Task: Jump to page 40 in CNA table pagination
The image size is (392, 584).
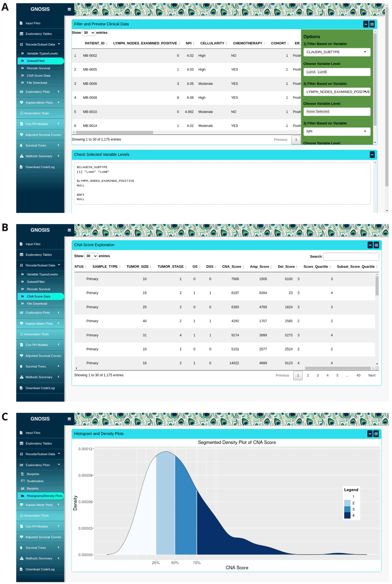Action: tap(358, 376)
